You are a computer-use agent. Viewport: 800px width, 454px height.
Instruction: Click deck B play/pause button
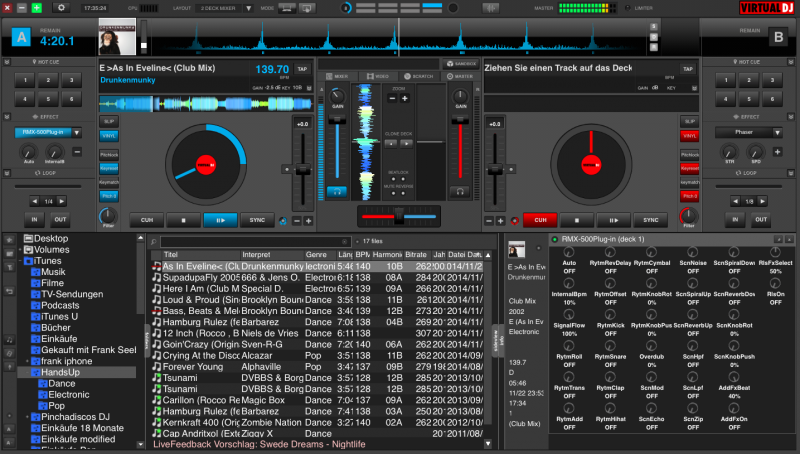[613, 220]
